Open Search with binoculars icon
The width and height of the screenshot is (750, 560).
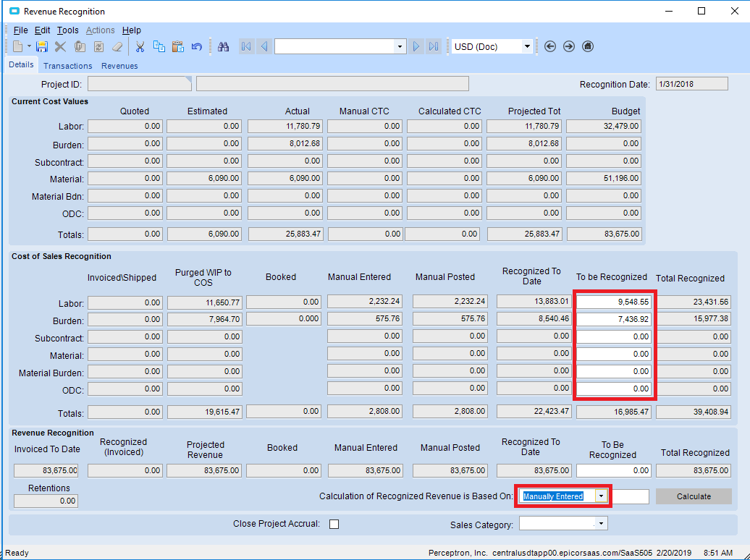click(x=224, y=47)
